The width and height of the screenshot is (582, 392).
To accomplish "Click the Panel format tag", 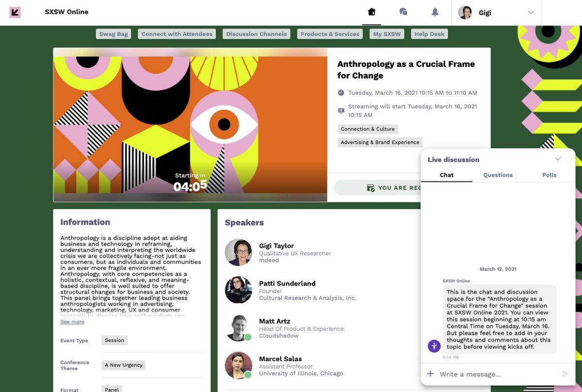I will coord(112,389).
